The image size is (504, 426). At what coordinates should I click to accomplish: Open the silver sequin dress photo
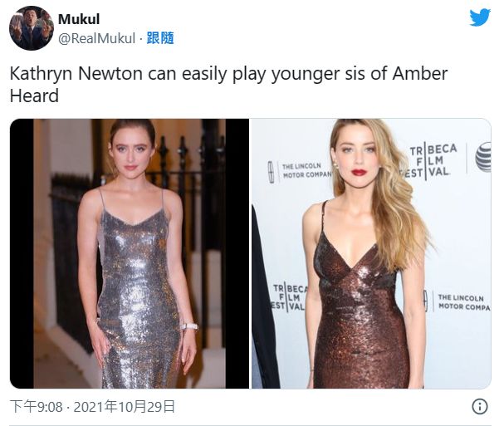click(x=130, y=253)
